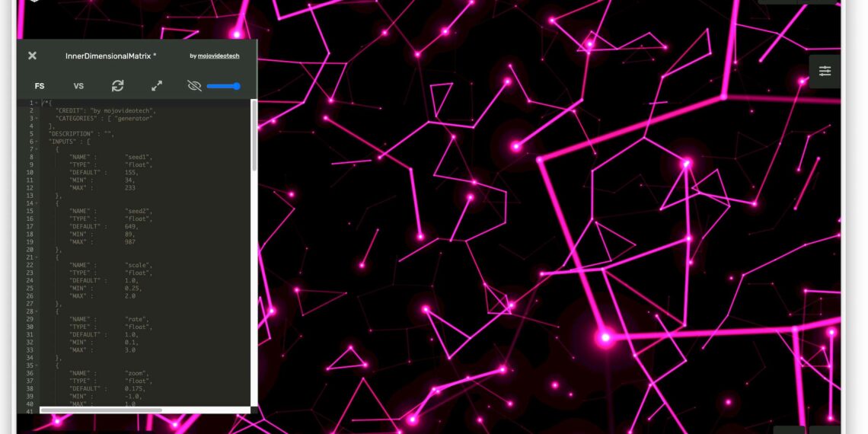Click MIN value -1.0 on line 39
Viewport: 868px width, 434px height.
(x=133, y=397)
